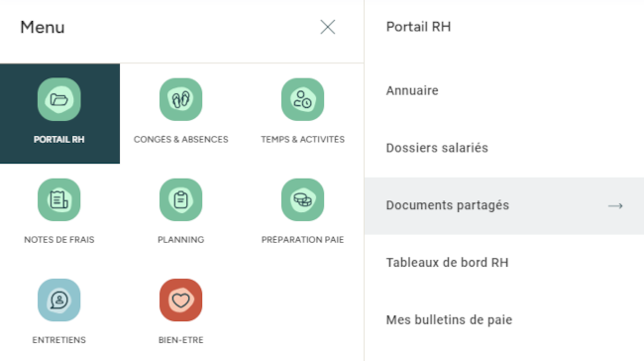Click the arrow beside Documents partagés
This screenshot has width=644, height=361.
click(615, 206)
